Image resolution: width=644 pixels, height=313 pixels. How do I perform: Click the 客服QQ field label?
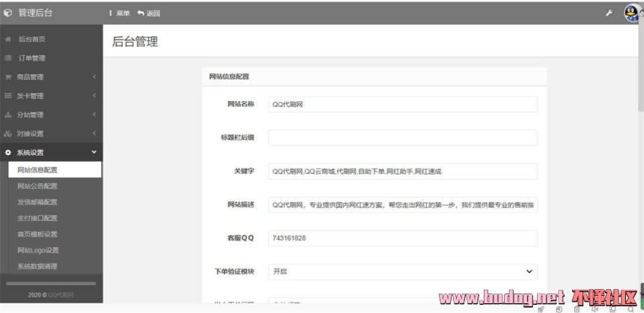240,238
